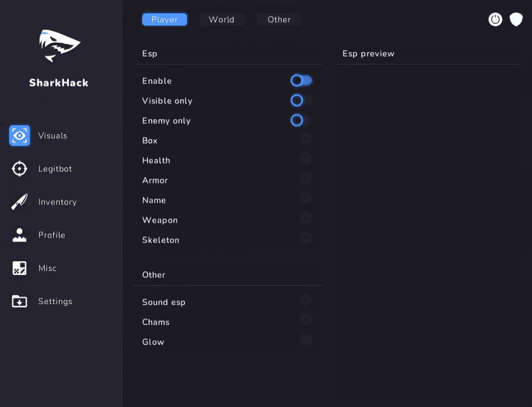Open the Visuals eye icon section
532x407 pixels.
[19, 135]
